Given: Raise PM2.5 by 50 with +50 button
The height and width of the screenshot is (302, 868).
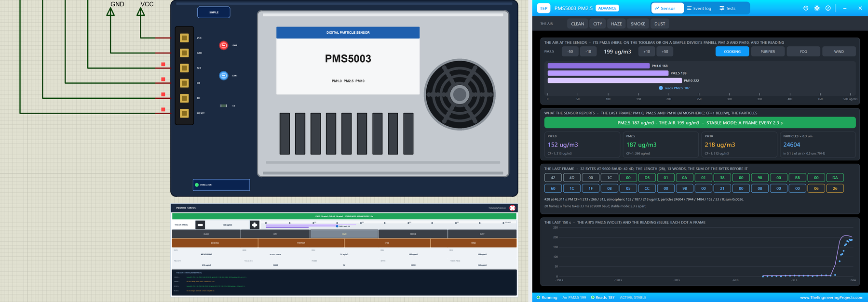Looking at the screenshot, I should tap(665, 52).
